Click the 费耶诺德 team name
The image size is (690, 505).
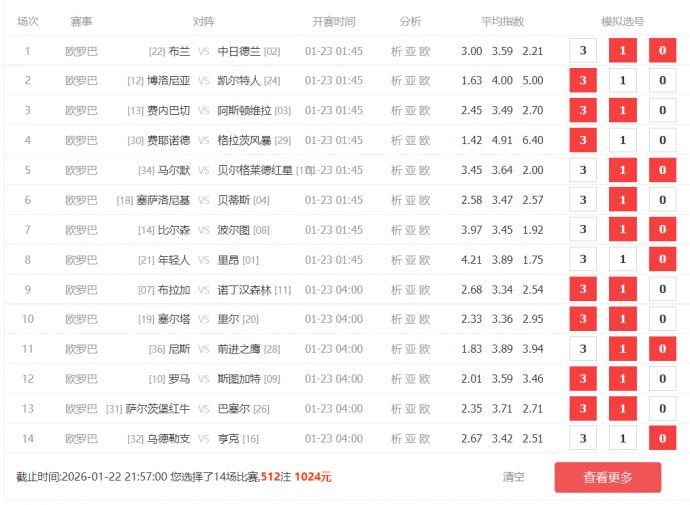tap(168, 141)
